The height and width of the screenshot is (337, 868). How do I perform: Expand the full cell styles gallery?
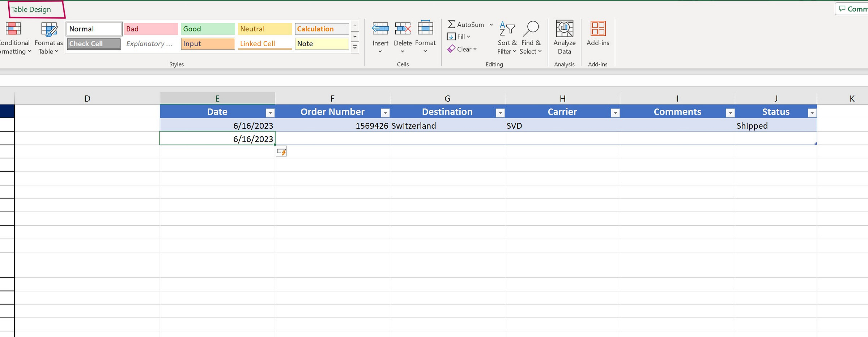tap(355, 47)
